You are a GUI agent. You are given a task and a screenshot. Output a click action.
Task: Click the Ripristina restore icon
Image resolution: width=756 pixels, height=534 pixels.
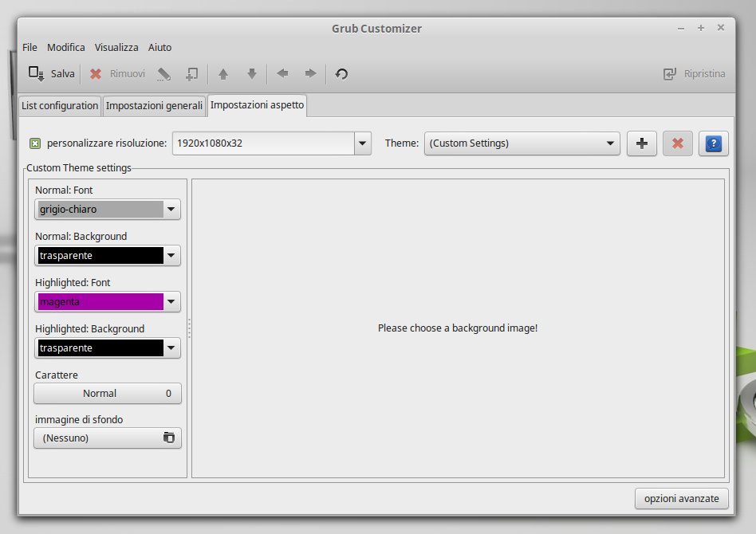pyautogui.click(x=670, y=74)
